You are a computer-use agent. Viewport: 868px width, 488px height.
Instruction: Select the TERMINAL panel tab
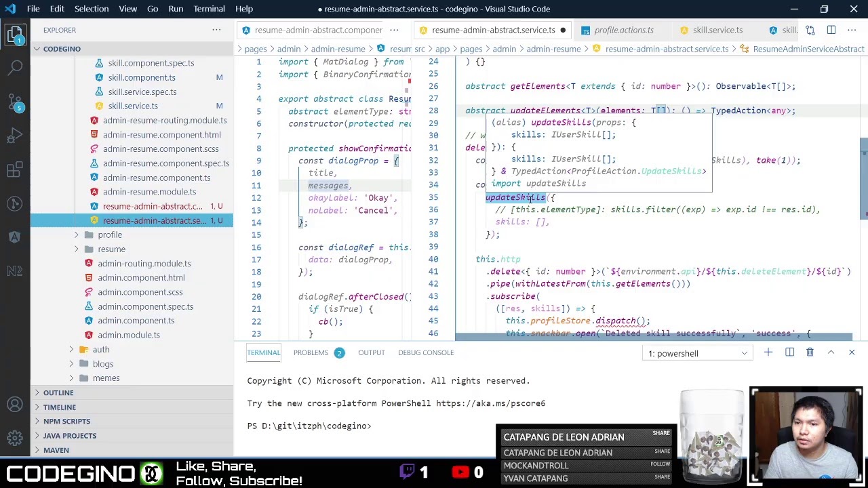pyautogui.click(x=263, y=352)
